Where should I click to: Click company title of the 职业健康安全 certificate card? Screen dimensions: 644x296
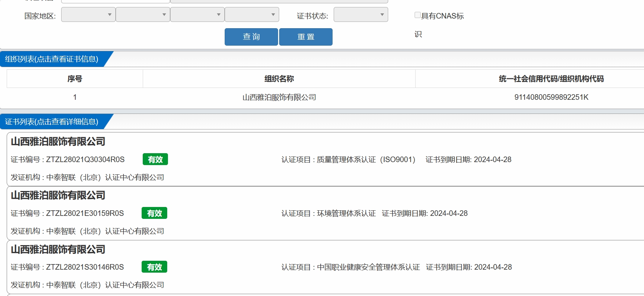coord(58,250)
